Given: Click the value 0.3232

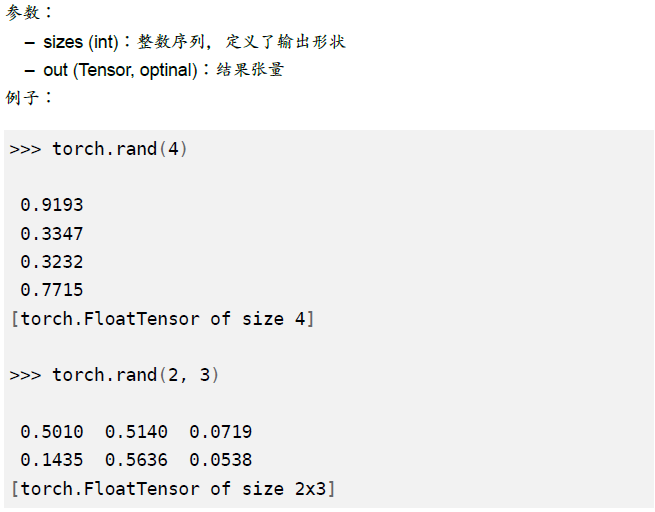Looking at the screenshot, I should click(x=52, y=262).
